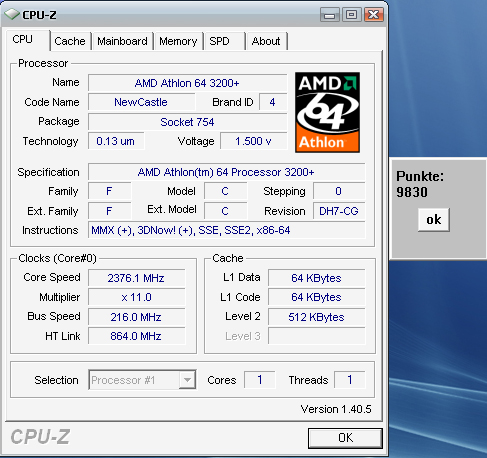The height and width of the screenshot is (458, 487).
Task: Click the Level 2 512 KBytes value
Action: tap(316, 317)
